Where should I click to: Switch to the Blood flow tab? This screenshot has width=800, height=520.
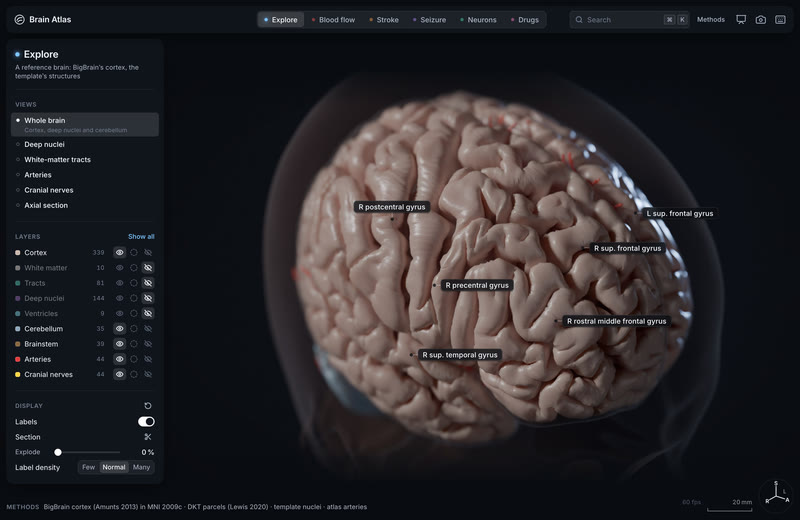pyautogui.click(x=333, y=20)
